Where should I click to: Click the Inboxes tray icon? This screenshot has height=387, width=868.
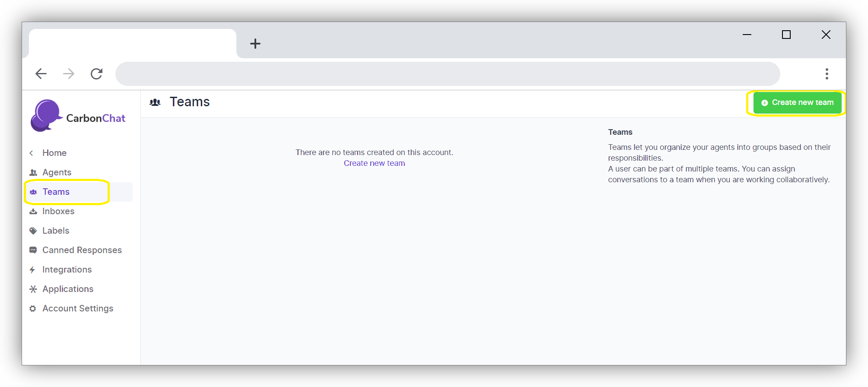(x=33, y=211)
